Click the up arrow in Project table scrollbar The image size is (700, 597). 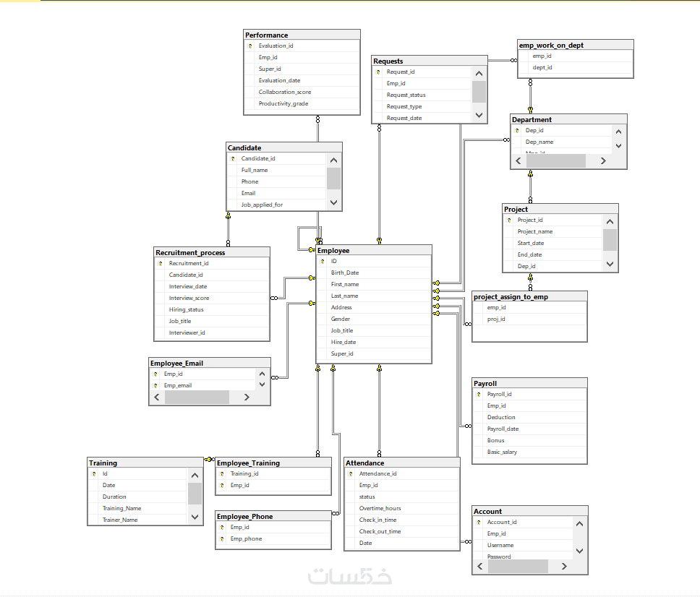[x=610, y=221]
